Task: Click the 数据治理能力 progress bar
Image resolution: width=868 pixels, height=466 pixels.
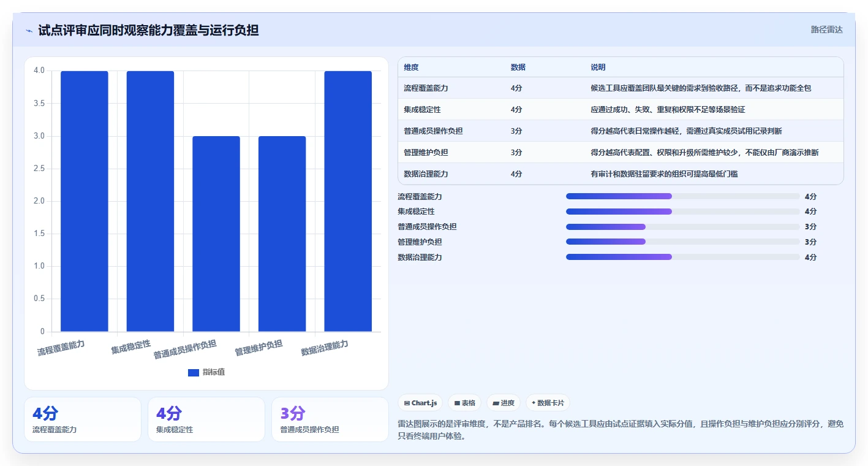Action: click(x=683, y=257)
